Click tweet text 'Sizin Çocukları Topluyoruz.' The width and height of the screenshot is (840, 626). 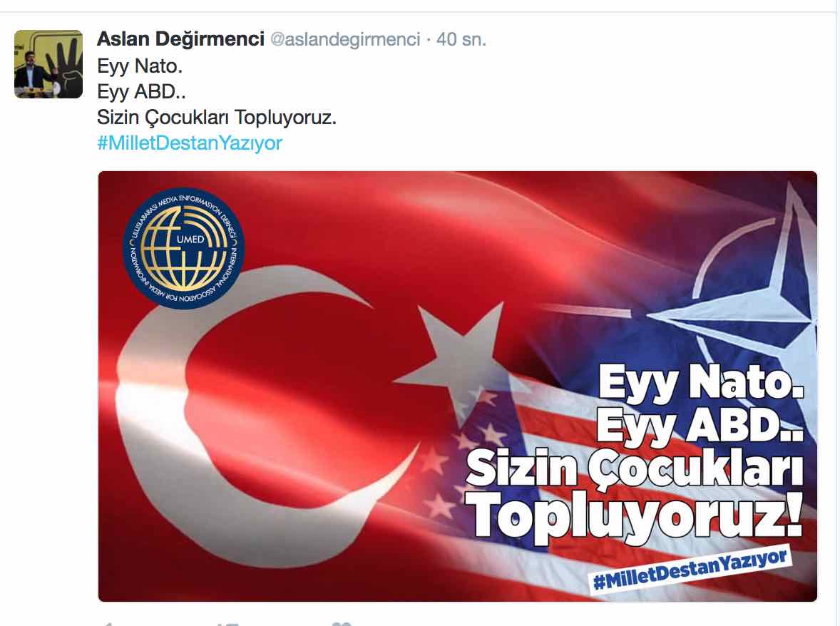[x=217, y=117]
